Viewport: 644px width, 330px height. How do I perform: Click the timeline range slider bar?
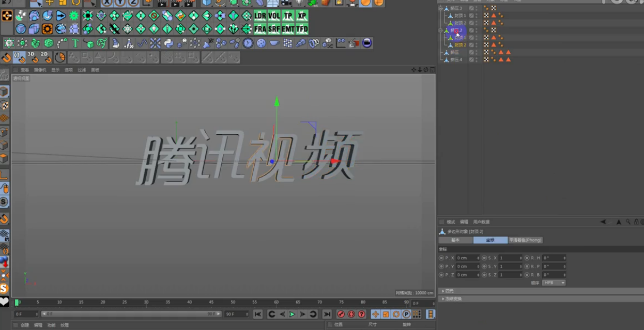point(131,314)
